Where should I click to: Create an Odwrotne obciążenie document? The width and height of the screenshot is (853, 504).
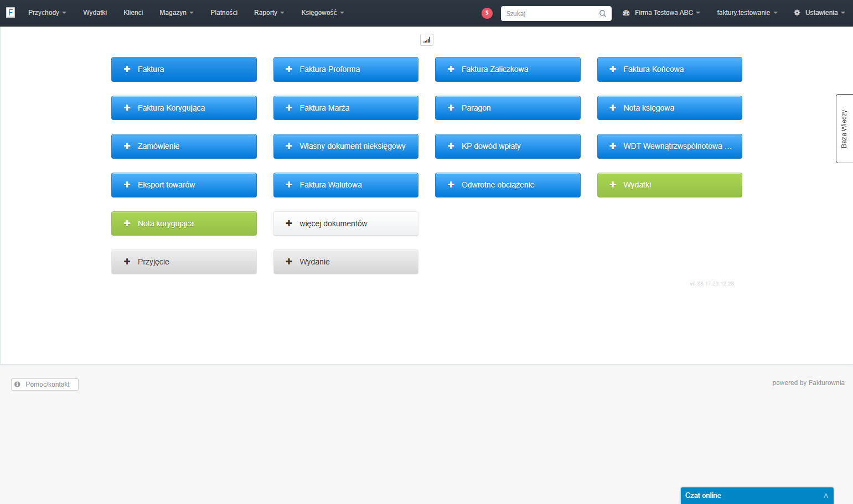(x=508, y=185)
